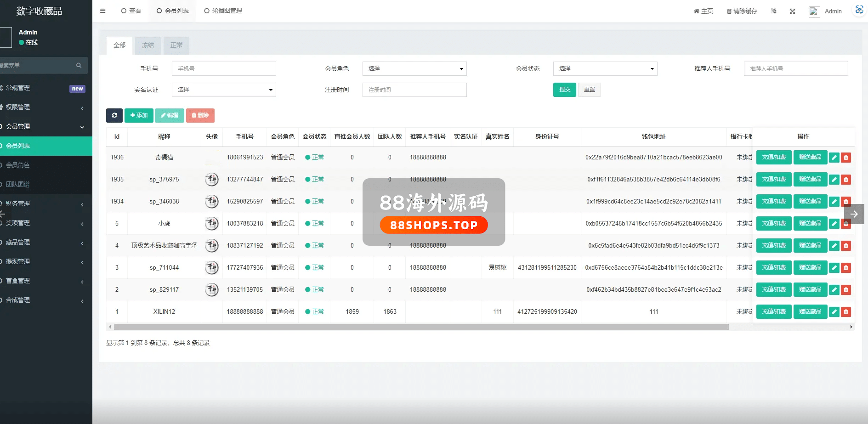Open the 实名认证 select dropdown
Screen dimensions: 868x424
pos(224,90)
